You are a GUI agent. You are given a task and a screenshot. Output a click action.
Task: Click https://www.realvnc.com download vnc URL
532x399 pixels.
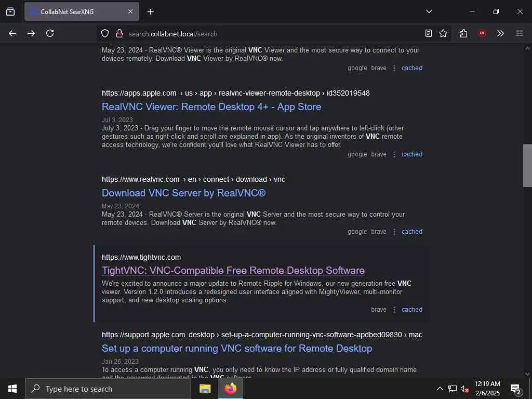pyautogui.click(x=193, y=179)
